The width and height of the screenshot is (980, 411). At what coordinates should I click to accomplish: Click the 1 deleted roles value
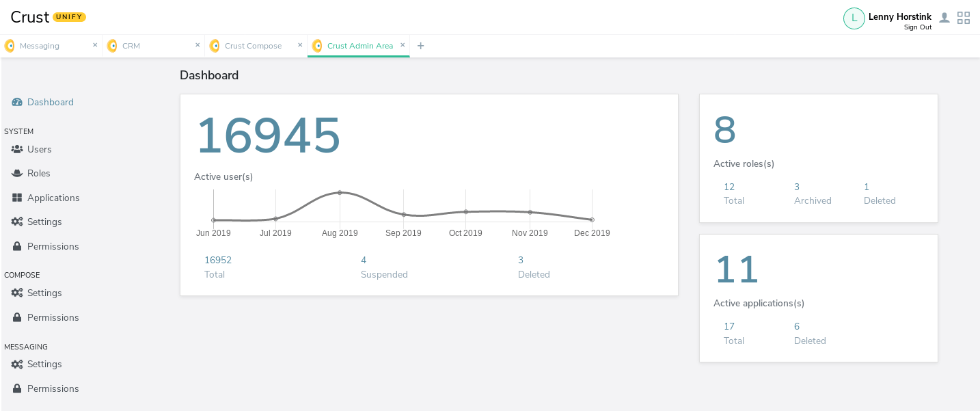pos(867,187)
